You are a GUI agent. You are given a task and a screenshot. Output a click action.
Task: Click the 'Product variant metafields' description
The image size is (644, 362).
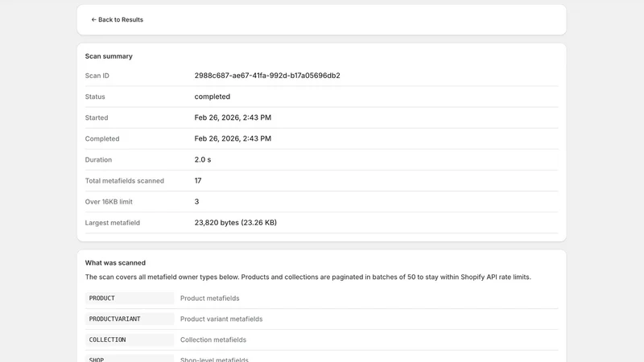pyautogui.click(x=221, y=319)
